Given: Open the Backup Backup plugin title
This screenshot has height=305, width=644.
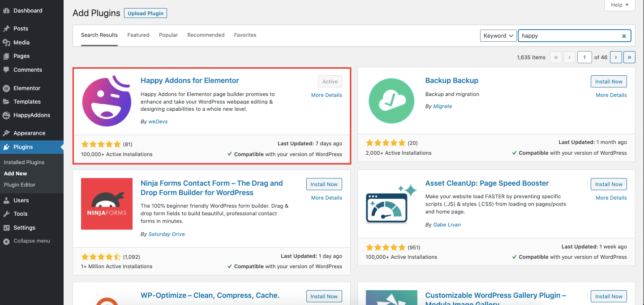Looking at the screenshot, I should (452, 81).
